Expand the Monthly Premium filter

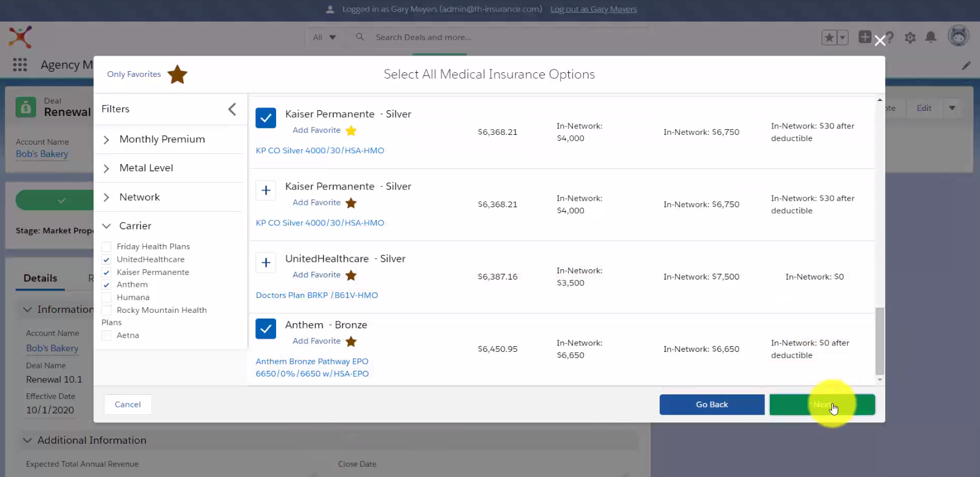(x=106, y=139)
